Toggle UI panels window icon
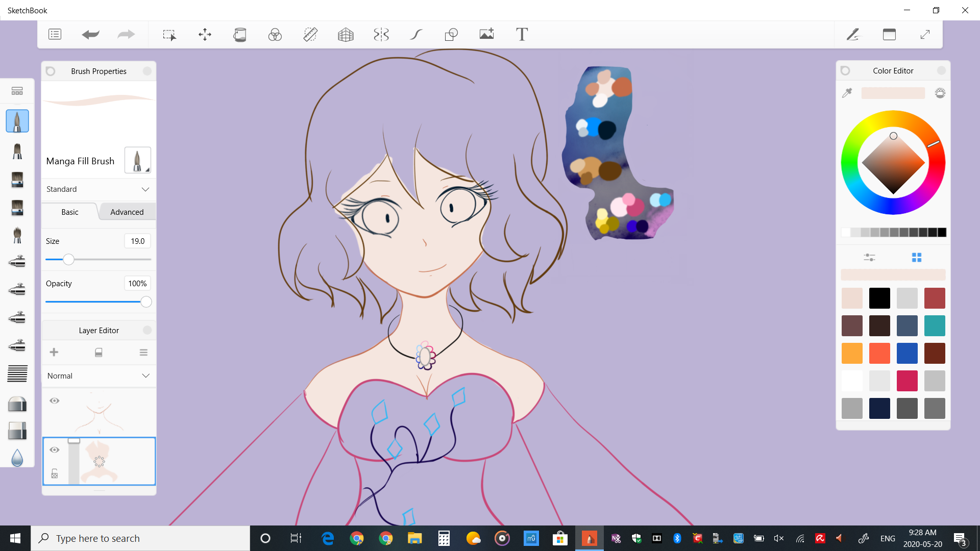This screenshot has height=551, width=980. [x=889, y=34]
